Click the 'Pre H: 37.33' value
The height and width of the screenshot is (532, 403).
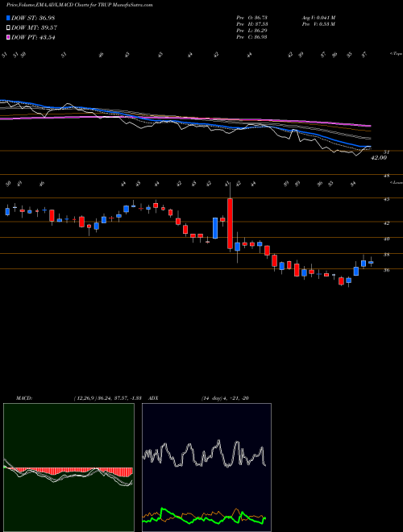252,24
